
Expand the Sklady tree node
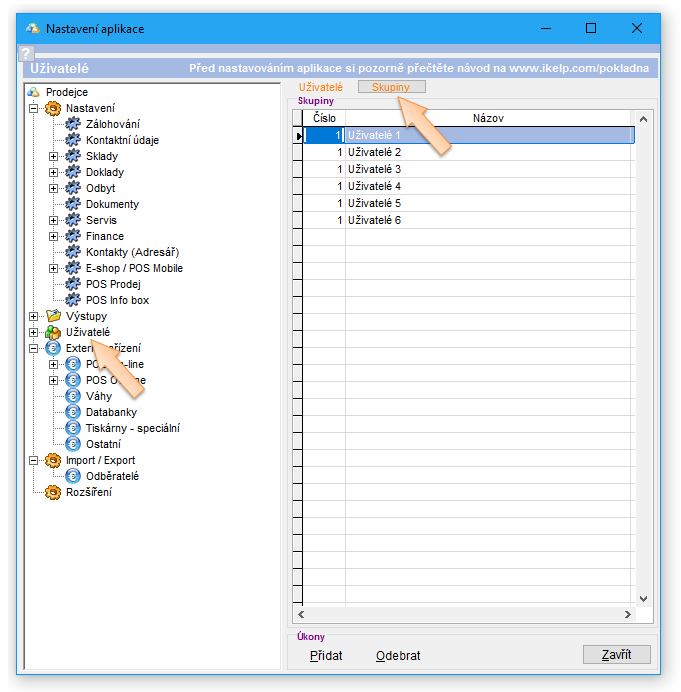(x=54, y=156)
